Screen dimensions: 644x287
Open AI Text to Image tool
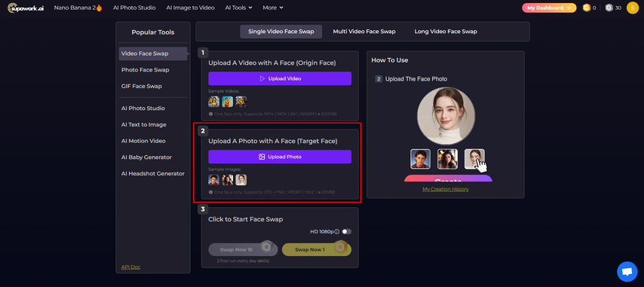[x=144, y=124]
